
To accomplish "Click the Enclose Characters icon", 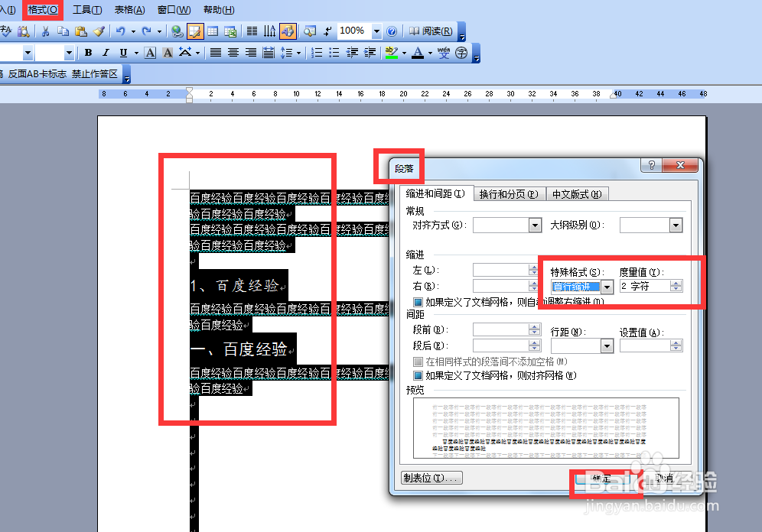I will tap(461, 53).
